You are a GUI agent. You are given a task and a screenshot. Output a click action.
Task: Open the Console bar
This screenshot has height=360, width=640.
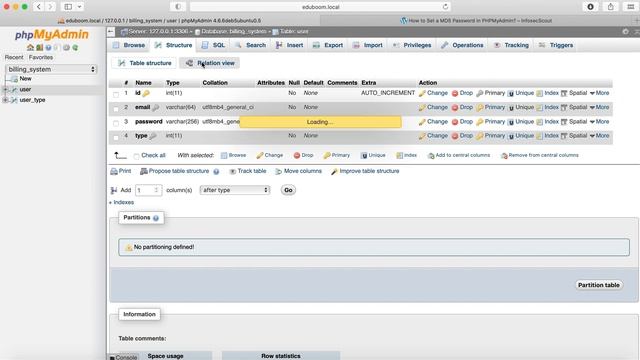[124, 357]
